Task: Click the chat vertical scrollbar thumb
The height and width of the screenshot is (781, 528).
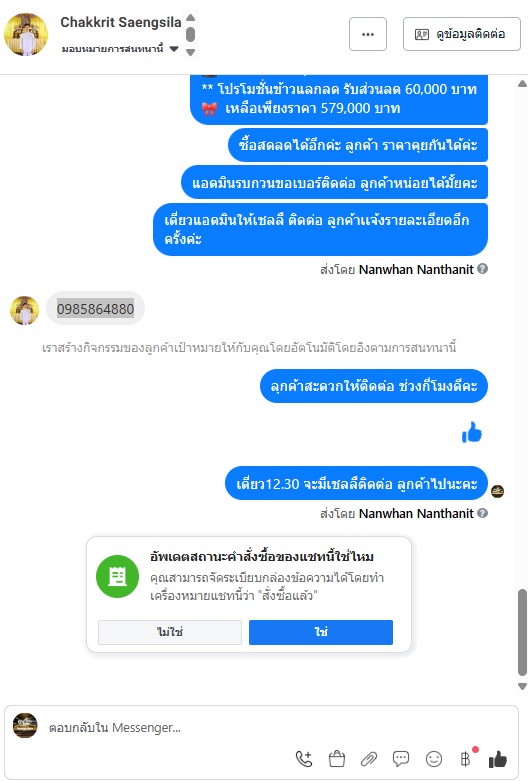Action: point(522,632)
